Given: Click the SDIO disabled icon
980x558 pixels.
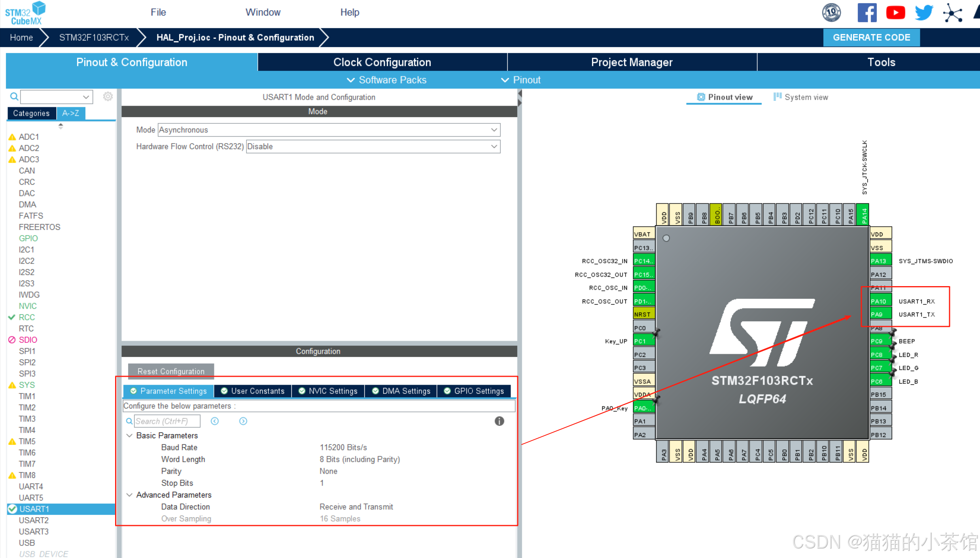Looking at the screenshot, I should tap(12, 340).
